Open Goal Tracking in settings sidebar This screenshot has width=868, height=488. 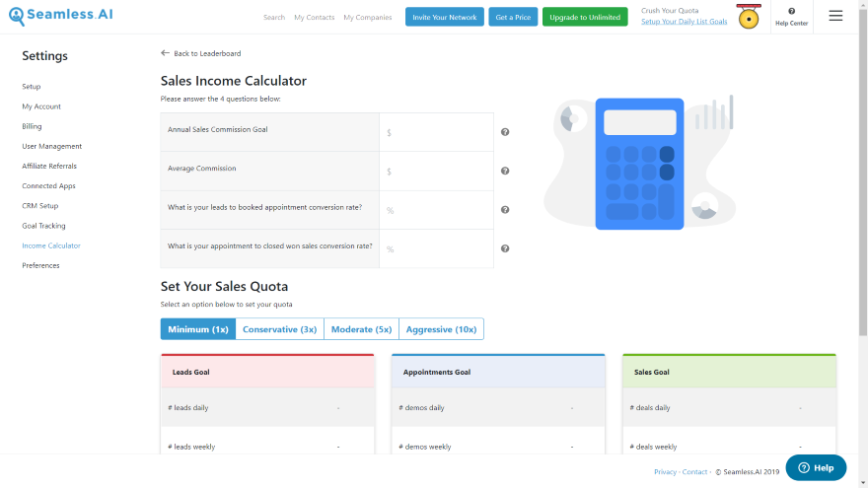point(43,226)
